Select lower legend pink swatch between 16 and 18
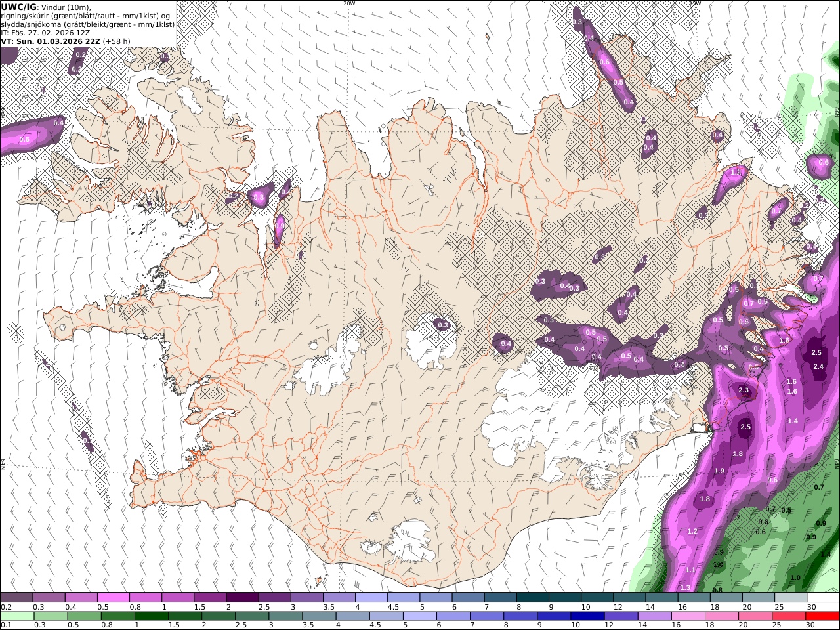Viewport: 840px width, 630px height. tap(687, 616)
